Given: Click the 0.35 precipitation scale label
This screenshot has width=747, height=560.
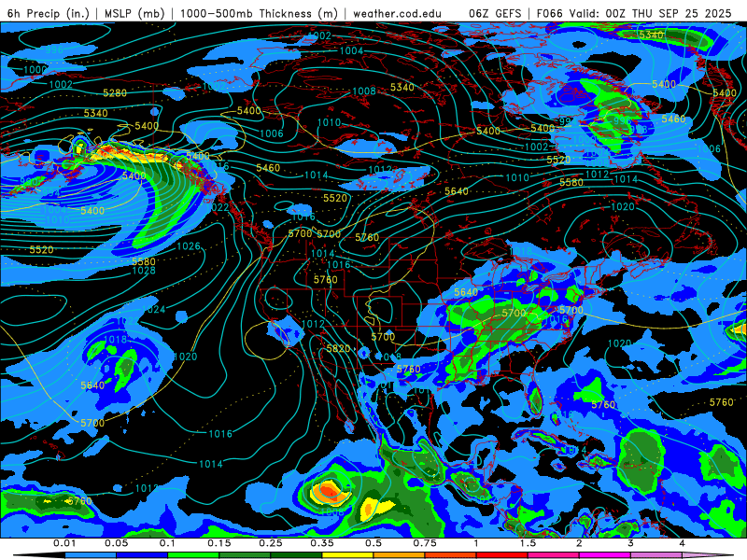Looking at the screenshot, I should [x=322, y=543].
